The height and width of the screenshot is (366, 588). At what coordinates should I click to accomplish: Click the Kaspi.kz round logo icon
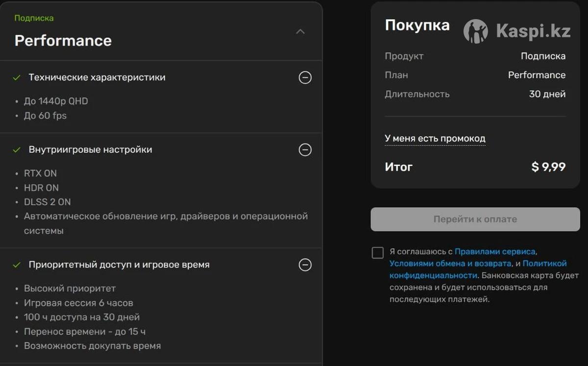[x=475, y=32]
